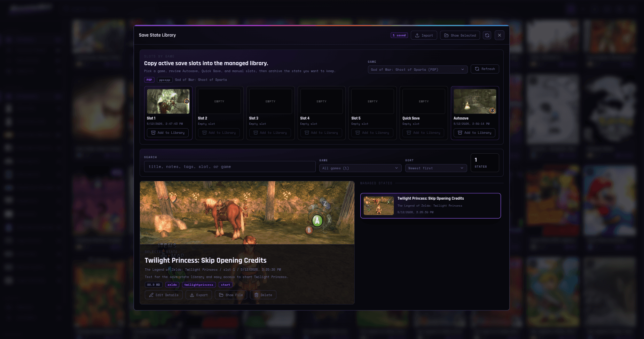Click the empty Slot 3 thumbnail

pyautogui.click(x=270, y=101)
